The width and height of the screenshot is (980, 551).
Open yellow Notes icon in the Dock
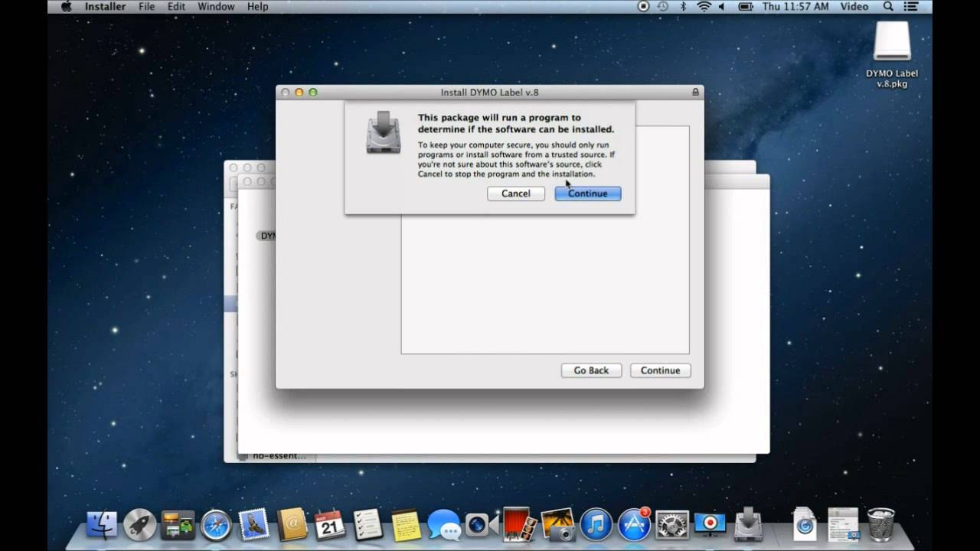406,525
